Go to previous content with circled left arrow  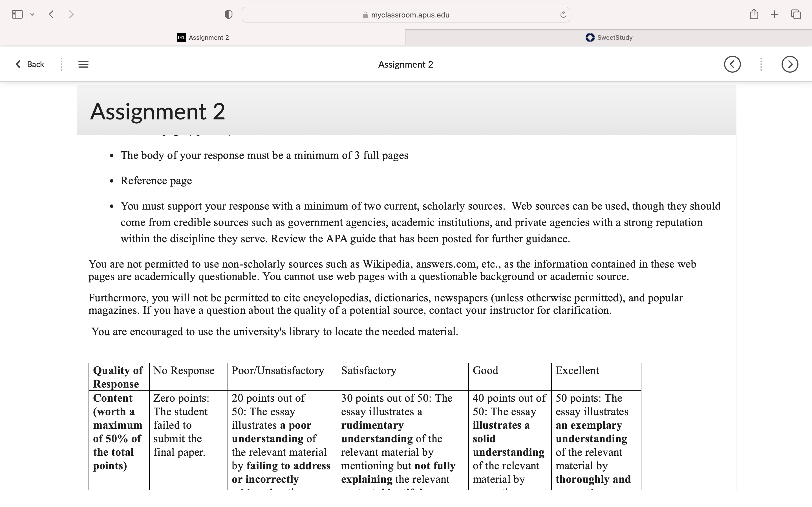(732, 65)
